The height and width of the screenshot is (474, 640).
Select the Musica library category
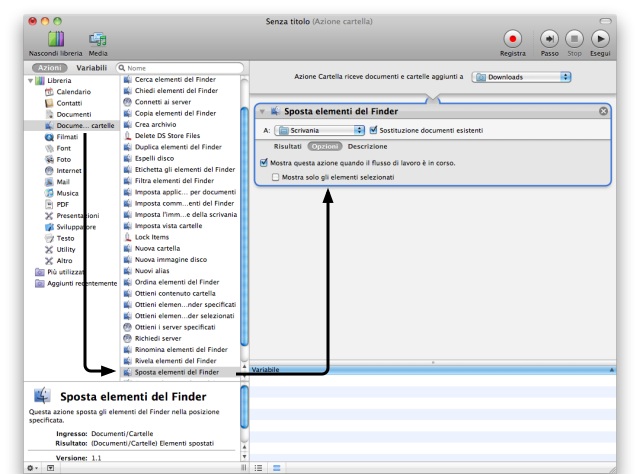point(67,193)
